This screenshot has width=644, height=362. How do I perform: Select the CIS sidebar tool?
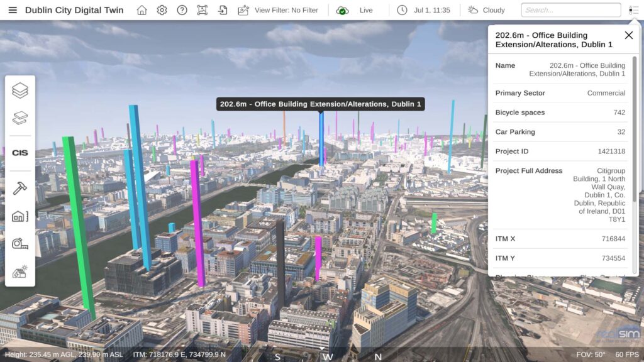[19, 153]
